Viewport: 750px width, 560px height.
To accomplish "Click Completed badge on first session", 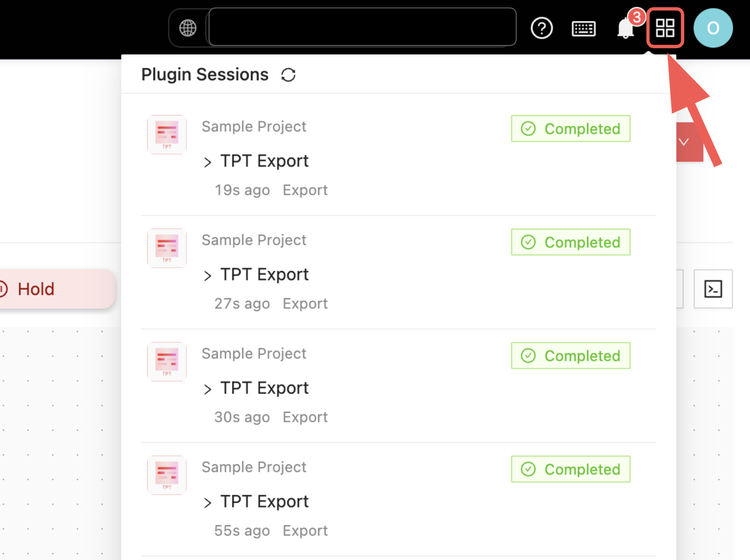I will [x=570, y=129].
